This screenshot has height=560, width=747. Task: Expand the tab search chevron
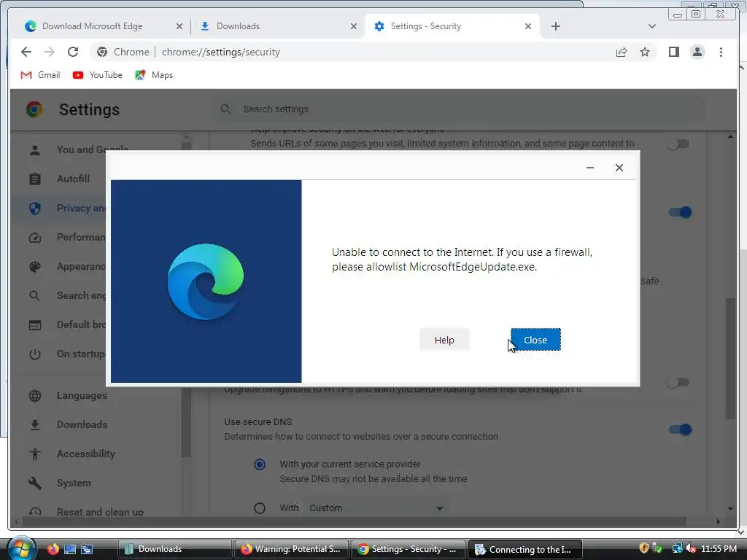click(x=651, y=26)
